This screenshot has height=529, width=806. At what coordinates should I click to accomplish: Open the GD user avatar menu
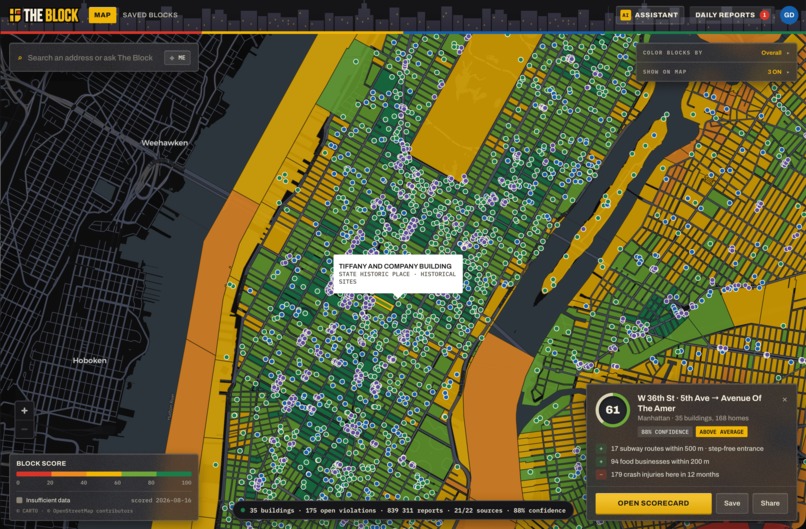pos(789,15)
